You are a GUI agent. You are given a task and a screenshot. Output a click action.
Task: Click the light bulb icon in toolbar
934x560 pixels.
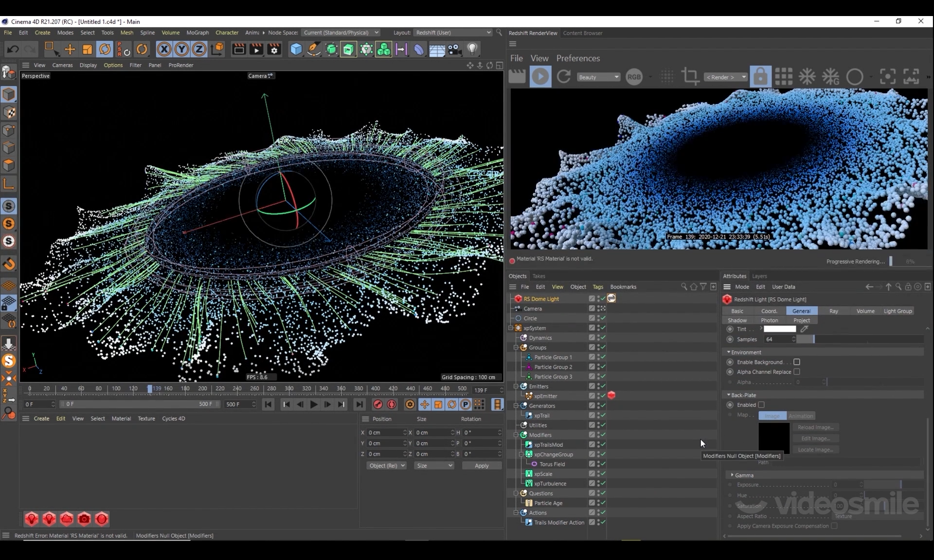[472, 49]
